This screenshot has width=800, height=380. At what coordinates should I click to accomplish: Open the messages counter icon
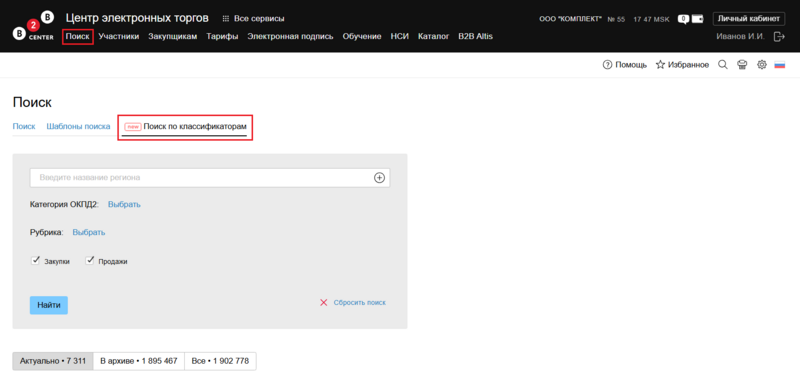tap(683, 19)
